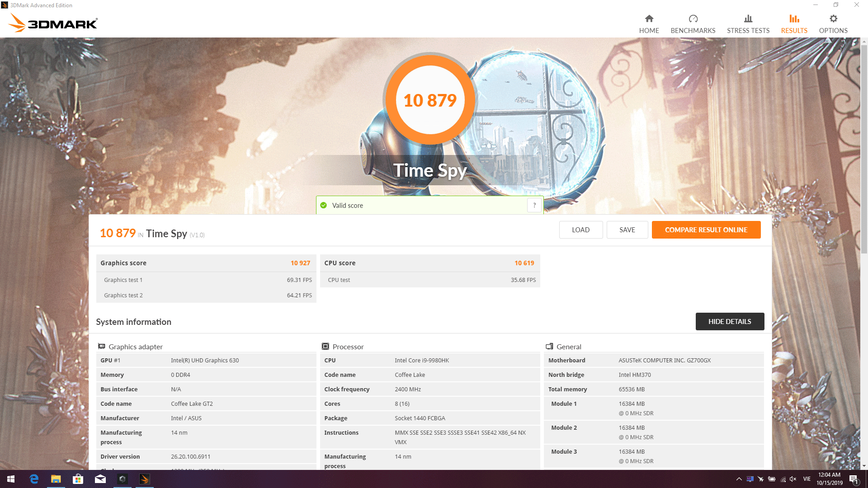Click the Time Spy banner title

[430, 170]
